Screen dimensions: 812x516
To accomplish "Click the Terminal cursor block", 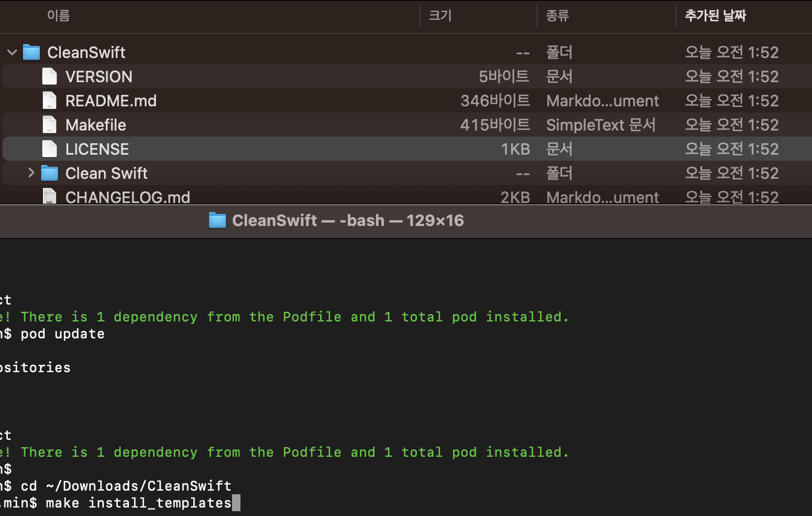I will click(236, 503).
